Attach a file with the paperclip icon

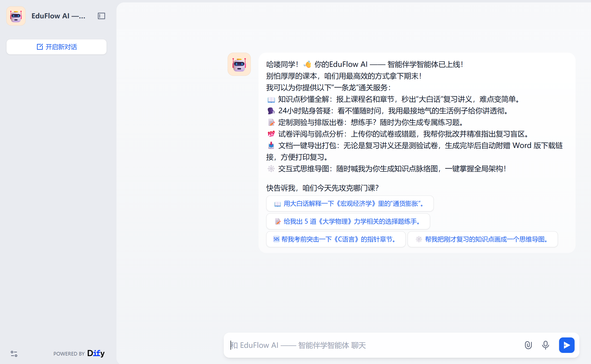coord(528,345)
